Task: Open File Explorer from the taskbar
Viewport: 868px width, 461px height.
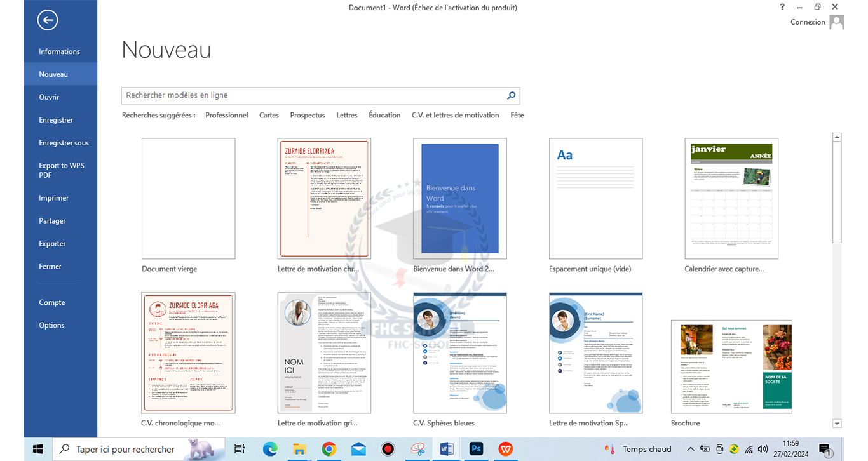Action: coord(299,449)
